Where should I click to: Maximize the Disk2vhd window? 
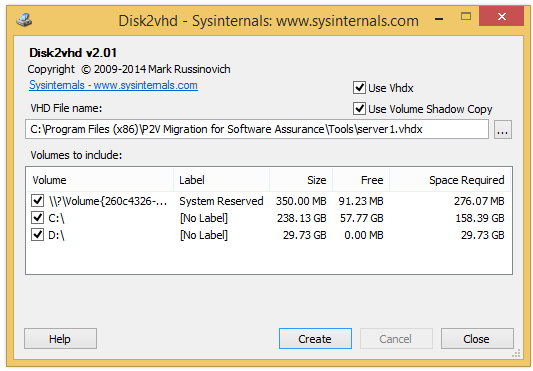click(x=466, y=16)
